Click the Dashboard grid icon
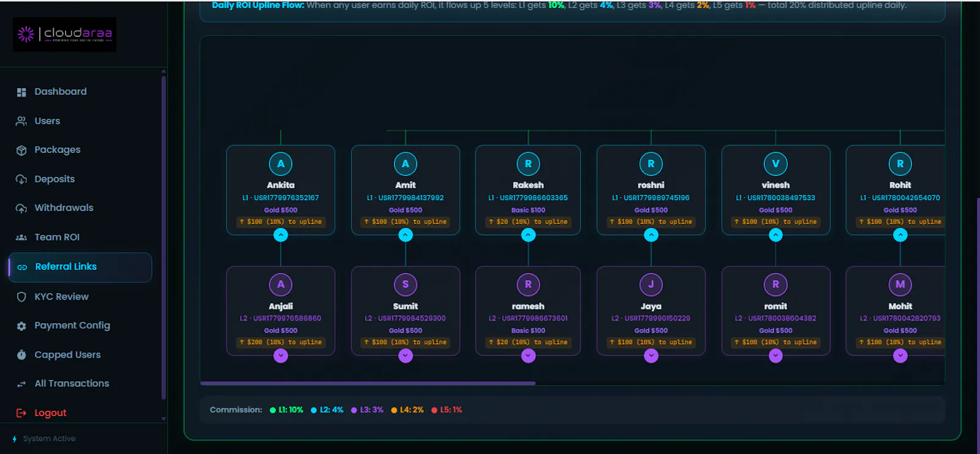Image resolution: width=980 pixels, height=454 pixels. 21,92
